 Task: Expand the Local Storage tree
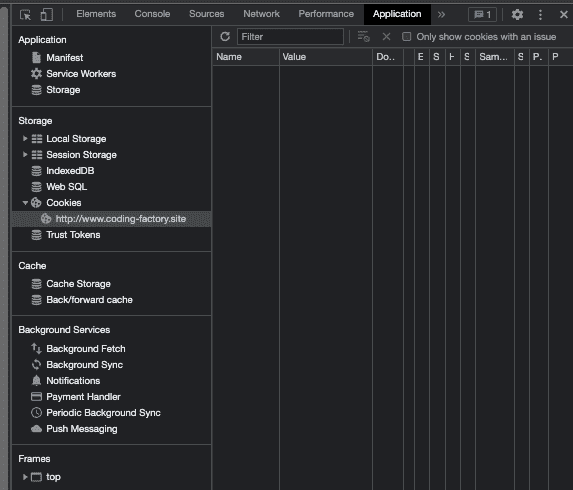tap(25, 138)
